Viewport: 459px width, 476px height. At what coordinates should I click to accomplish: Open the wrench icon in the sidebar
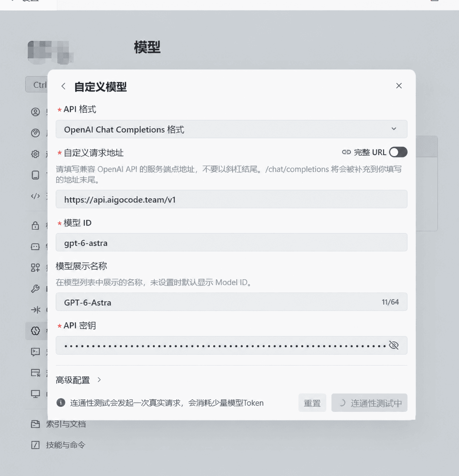(x=35, y=289)
